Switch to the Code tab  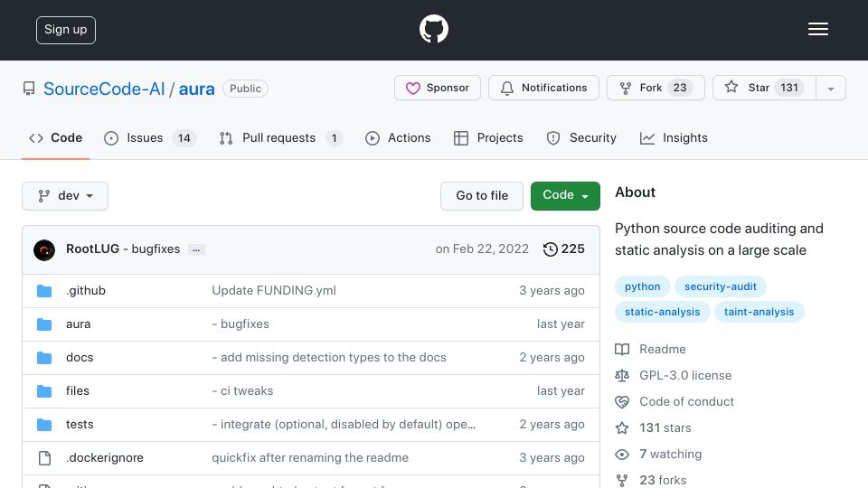point(55,137)
